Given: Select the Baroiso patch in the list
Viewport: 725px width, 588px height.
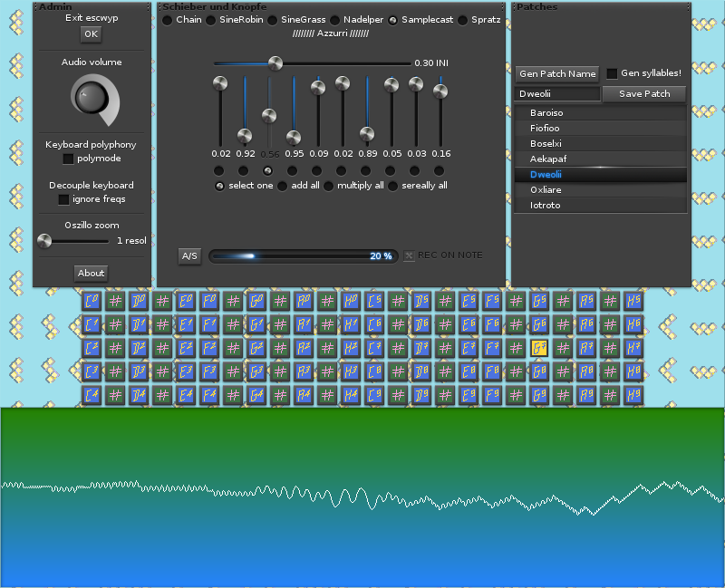Looking at the screenshot, I should tap(600, 113).
